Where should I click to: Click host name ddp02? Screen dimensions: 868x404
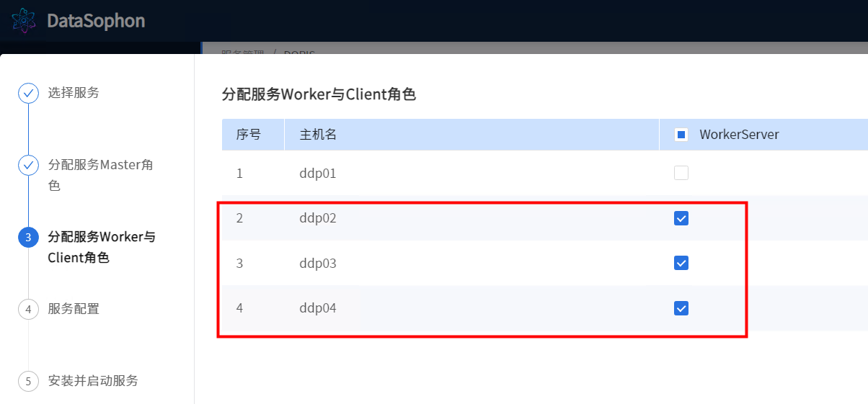pos(318,218)
